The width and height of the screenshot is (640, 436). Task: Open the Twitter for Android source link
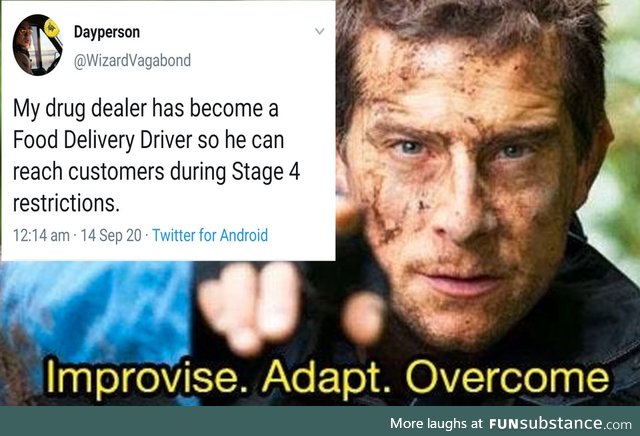(x=210, y=236)
